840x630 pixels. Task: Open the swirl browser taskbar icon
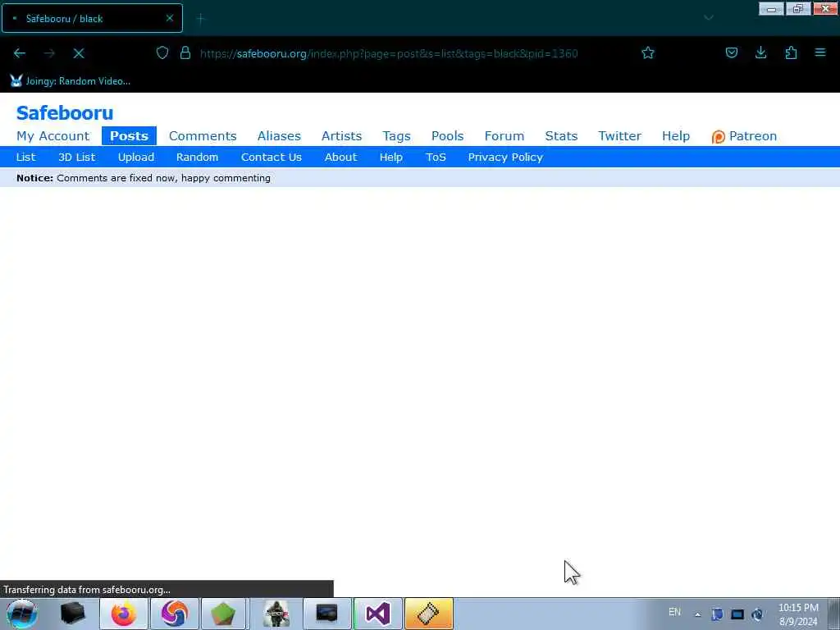click(175, 614)
